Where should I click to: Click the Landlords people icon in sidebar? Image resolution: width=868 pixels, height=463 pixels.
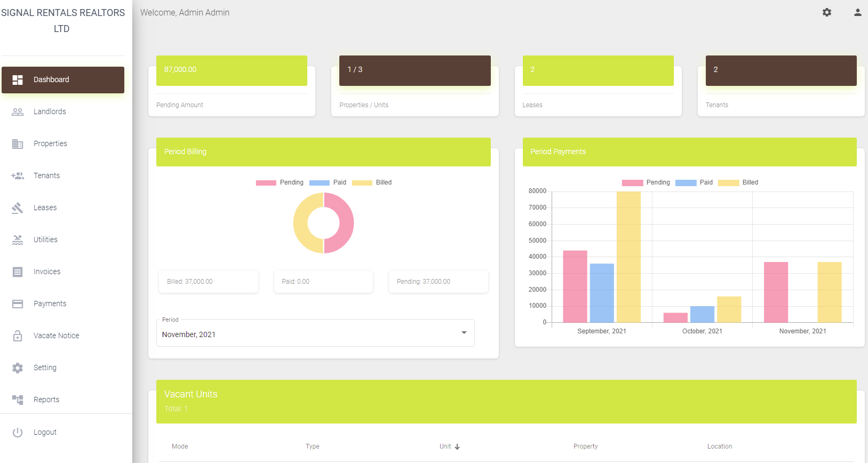(18, 111)
